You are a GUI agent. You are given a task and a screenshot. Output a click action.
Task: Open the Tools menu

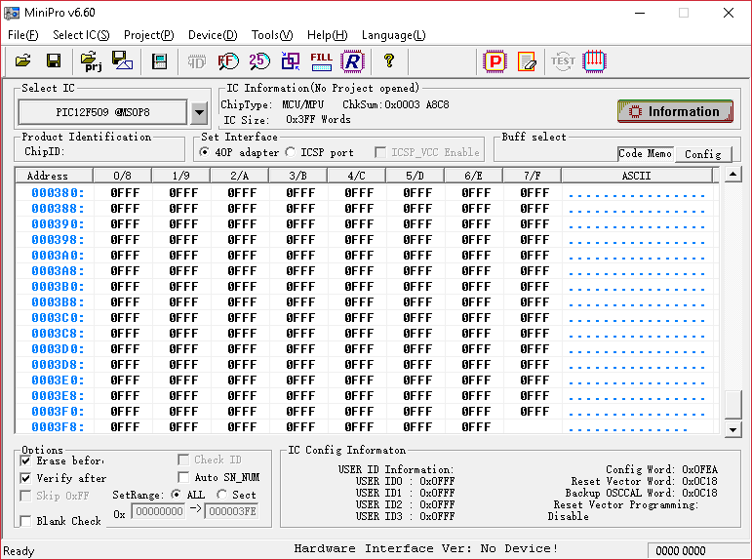click(271, 35)
